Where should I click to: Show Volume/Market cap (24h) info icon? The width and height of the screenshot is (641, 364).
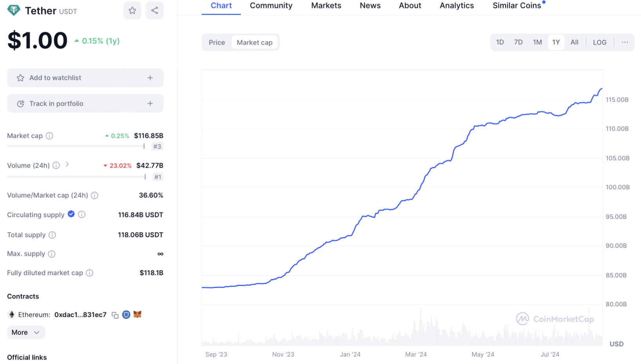point(95,195)
